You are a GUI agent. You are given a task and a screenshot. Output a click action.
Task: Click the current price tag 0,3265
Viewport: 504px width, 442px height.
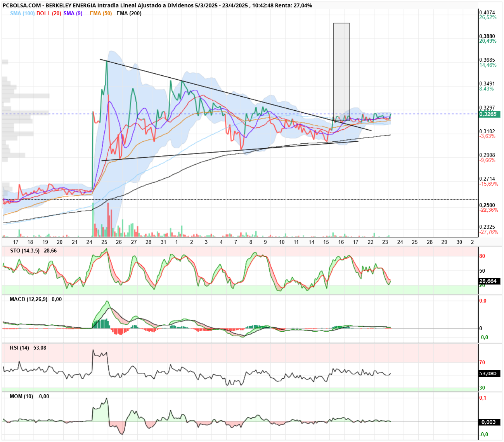(x=489, y=114)
